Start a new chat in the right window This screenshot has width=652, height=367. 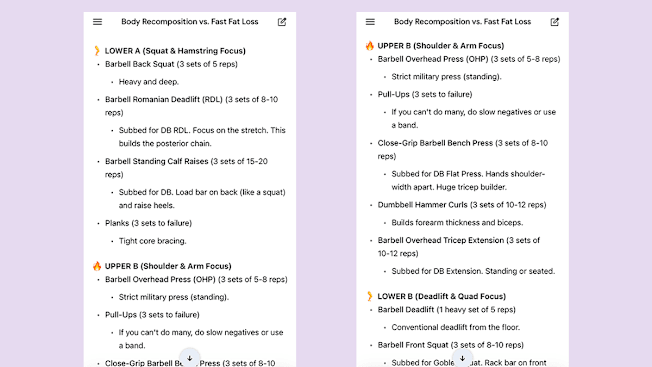click(555, 22)
